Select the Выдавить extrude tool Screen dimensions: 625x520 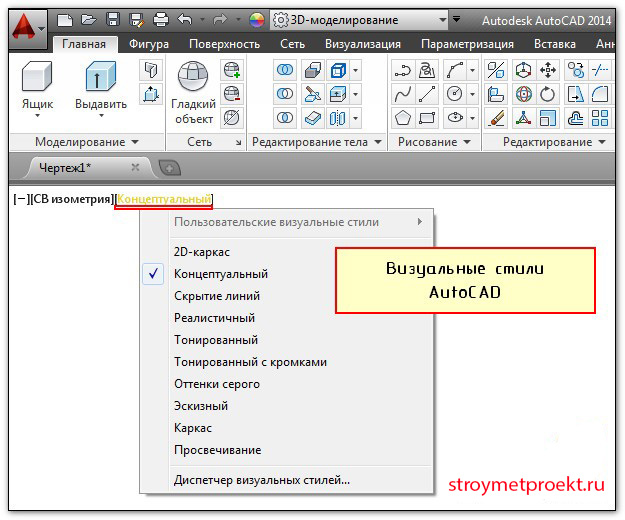101,88
